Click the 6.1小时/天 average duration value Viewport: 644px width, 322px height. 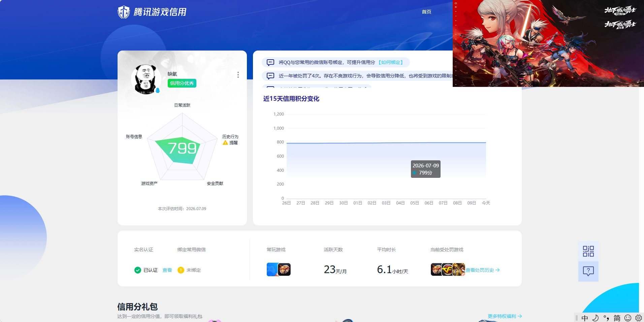(392, 269)
